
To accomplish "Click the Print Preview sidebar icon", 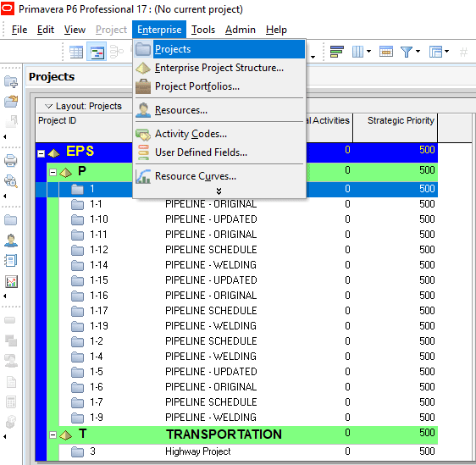I will click(x=11, y=181).
